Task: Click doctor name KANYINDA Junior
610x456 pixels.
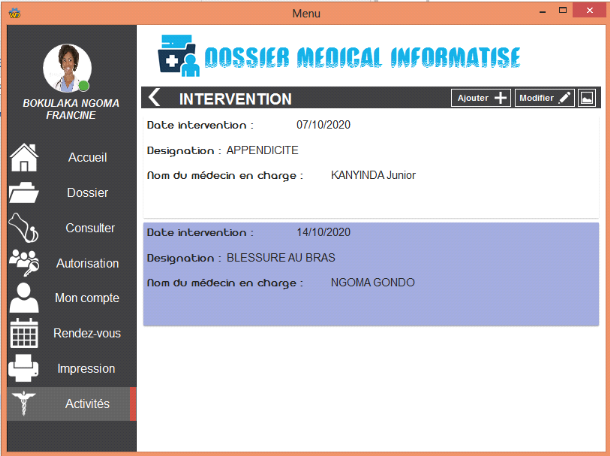Action: click(373, 175)
